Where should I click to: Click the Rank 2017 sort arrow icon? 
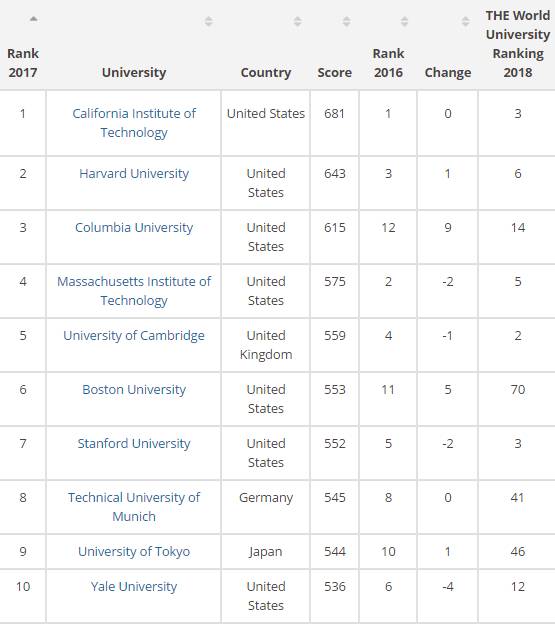34,19
